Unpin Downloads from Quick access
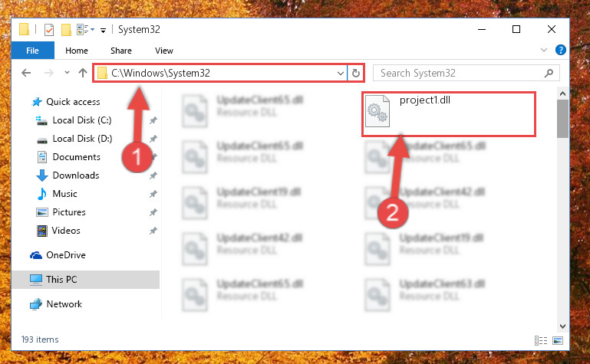The width and height of the screenshot is (590, 364). 153,175
